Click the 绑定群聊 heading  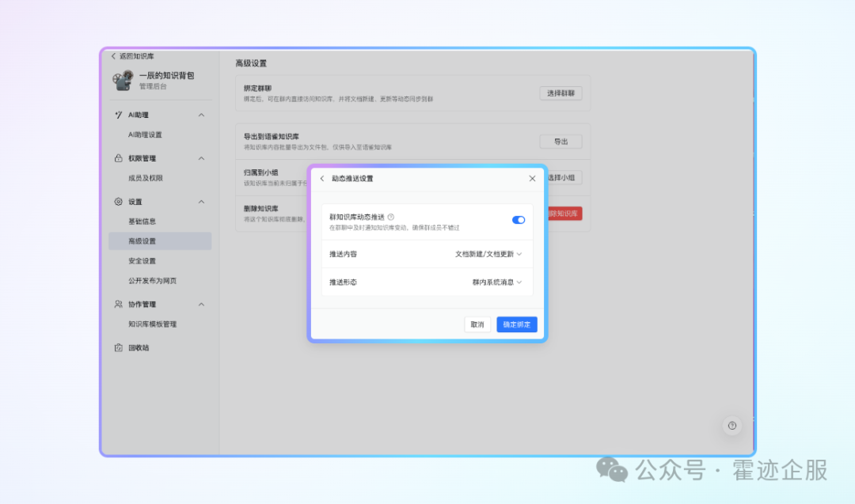point(257,89)
